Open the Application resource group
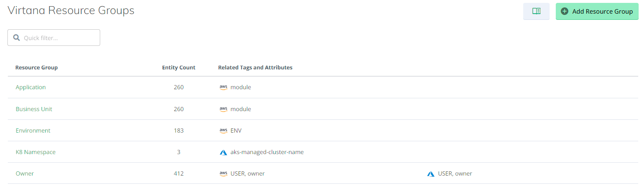Image resolution: width=644 pixels, height=190 pixels. click(31, 87)
